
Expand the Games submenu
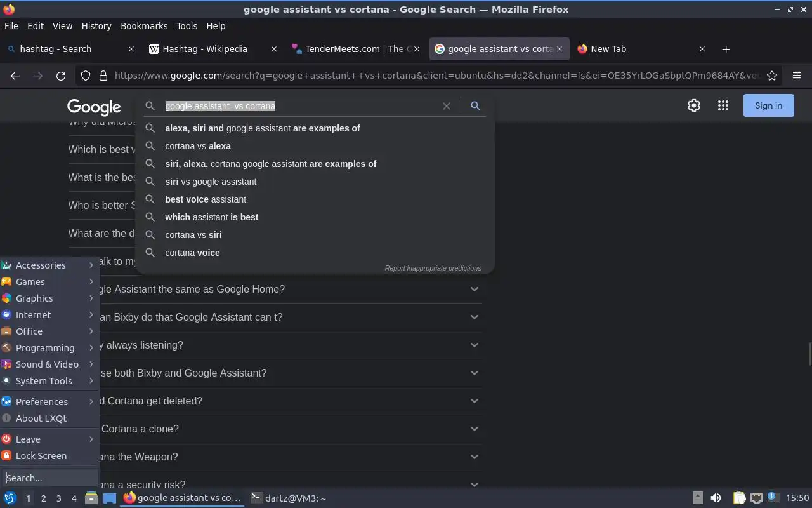[49, 282]
